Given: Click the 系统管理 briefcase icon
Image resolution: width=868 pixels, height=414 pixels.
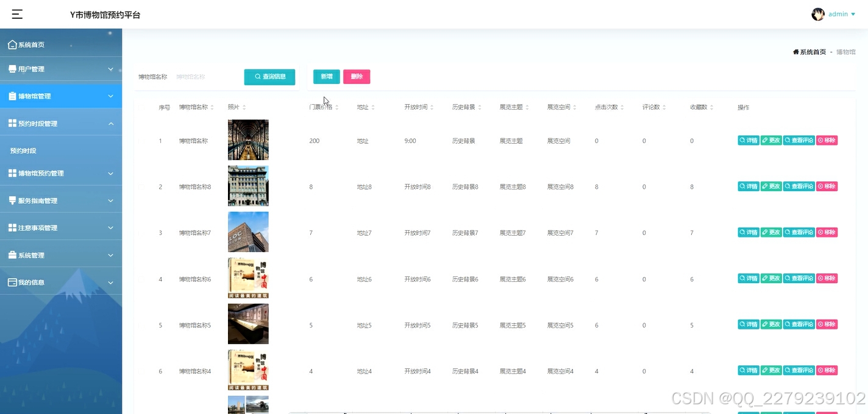Looking at the screenshot, I should (12, 255).
